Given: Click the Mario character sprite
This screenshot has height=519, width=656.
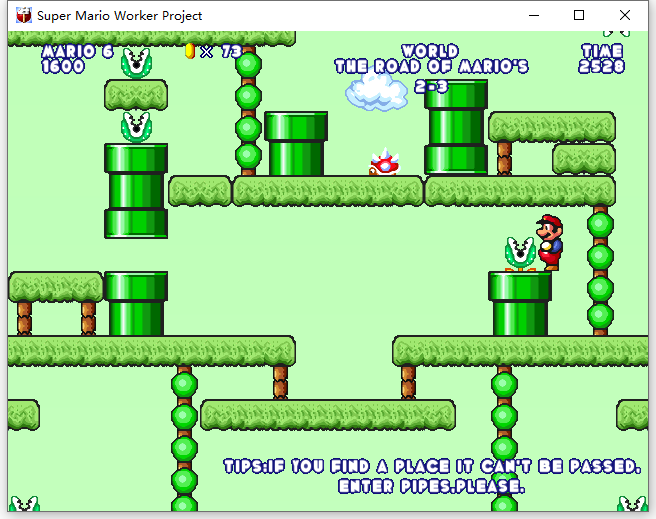Looking at the screenshot, I should [x=549, y=243].
